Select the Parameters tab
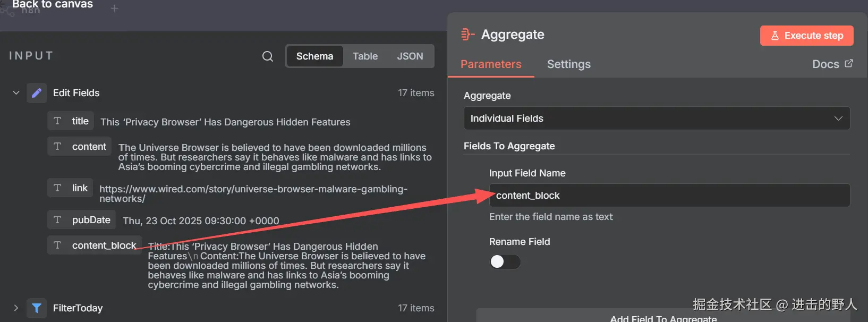The height and width of the screenshot is (322, 868). pos(491,64)
